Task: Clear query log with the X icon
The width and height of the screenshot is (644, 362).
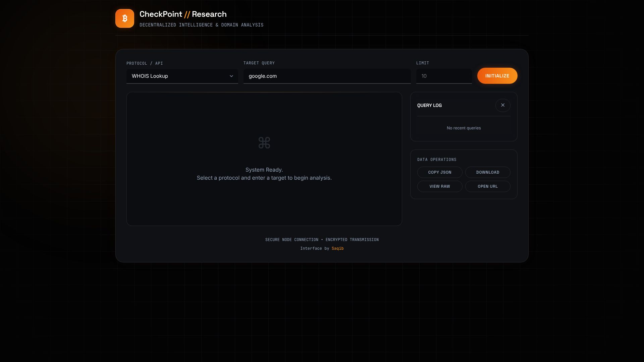Action: 503,105
